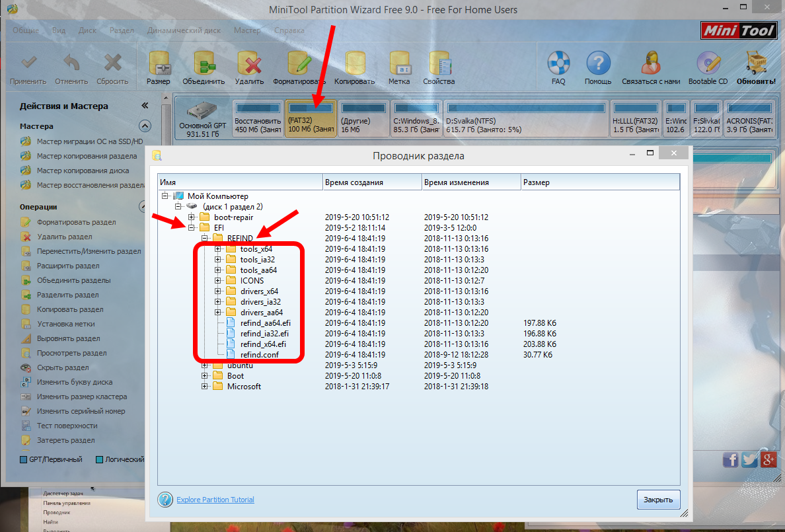Select the Восстановить 450 МБ partition block
This screenshot has height=532, width=785.
click(258, 118)
